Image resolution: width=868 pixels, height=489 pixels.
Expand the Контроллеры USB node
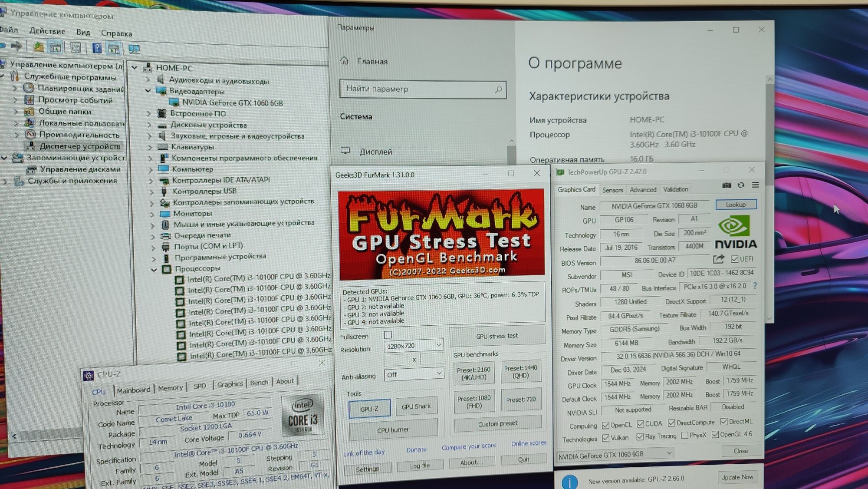click(151, 192)
